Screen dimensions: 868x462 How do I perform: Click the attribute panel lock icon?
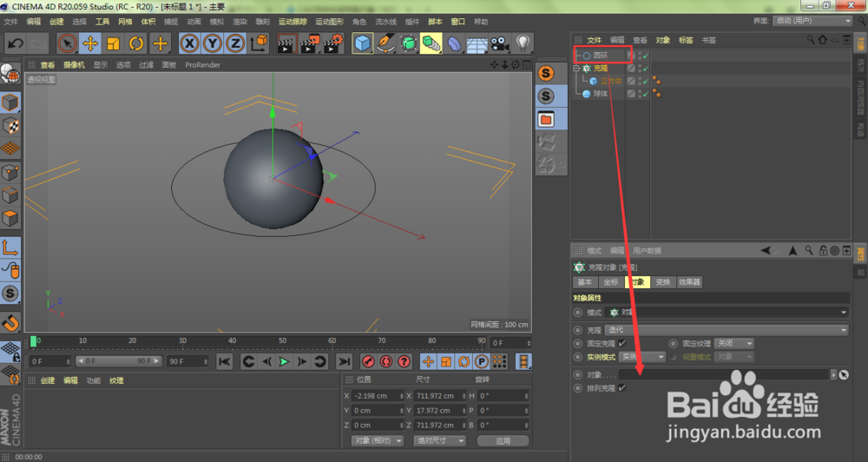point(823,250)
